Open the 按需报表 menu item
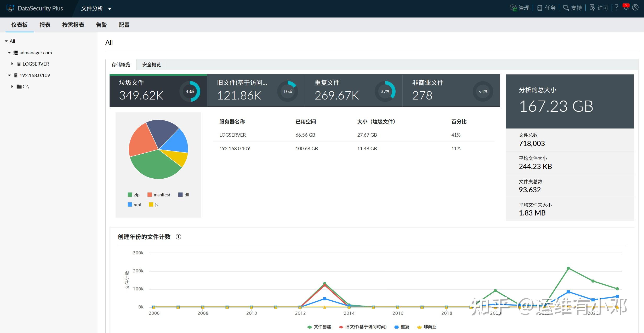The image size is (644, 333). (73, 25)
